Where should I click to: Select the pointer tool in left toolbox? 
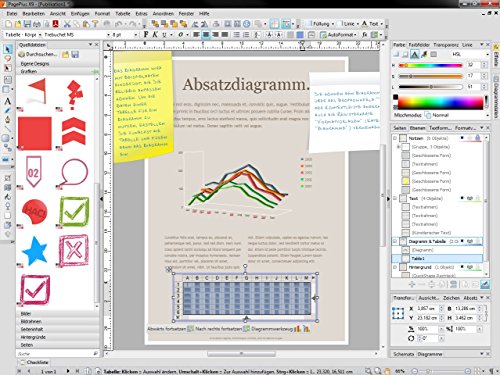(x=8, y=50)
